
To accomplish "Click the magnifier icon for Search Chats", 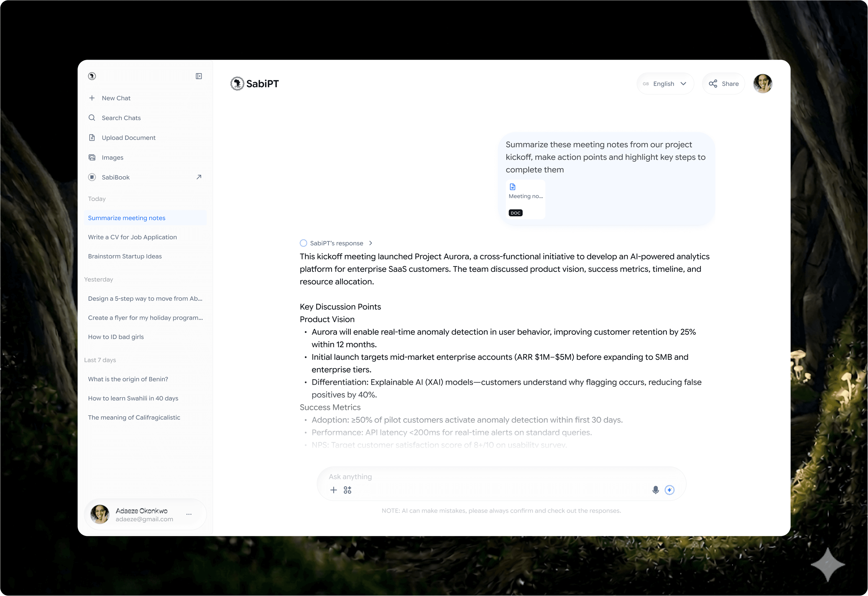I will point(92,118).
